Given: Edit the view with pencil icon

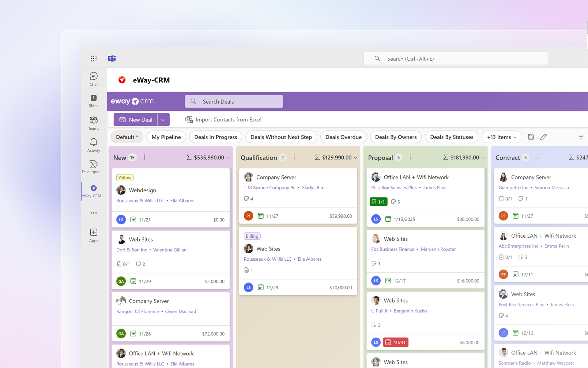Looking at the screenshot, I should coord(544,137).
